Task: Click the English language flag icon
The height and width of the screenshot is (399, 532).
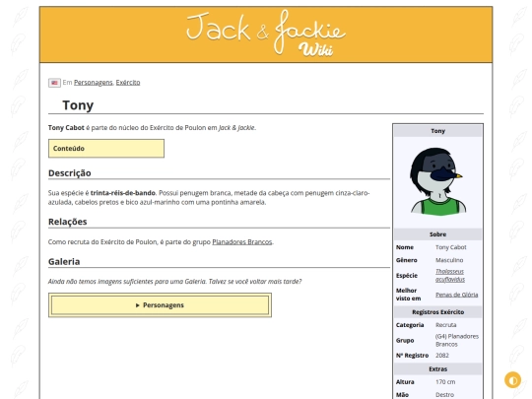Action: coord(54,83)
